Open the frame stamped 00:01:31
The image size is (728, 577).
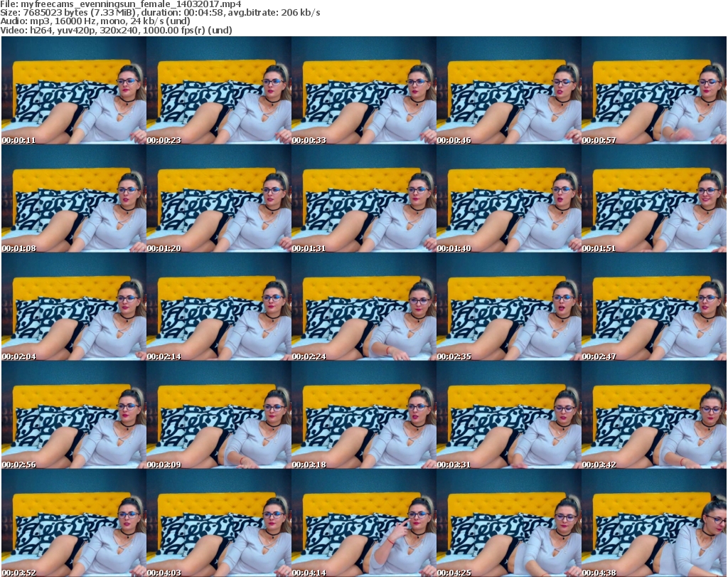click(x=364, y=198)
